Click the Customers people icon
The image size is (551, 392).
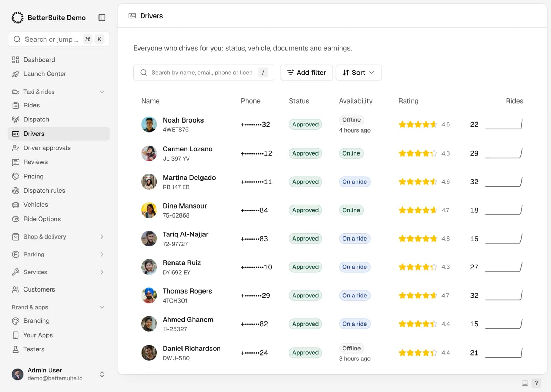coord(15,289)
